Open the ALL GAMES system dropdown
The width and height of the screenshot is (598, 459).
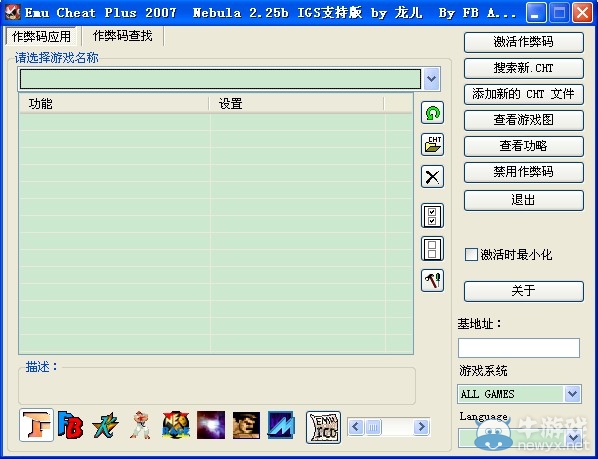(x=519, y=394)
